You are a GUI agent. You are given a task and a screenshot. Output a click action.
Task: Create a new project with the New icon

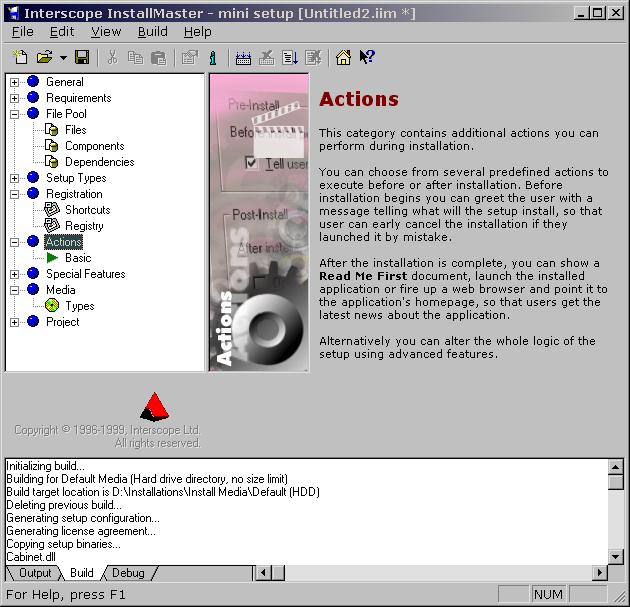(x=20, y=57)
